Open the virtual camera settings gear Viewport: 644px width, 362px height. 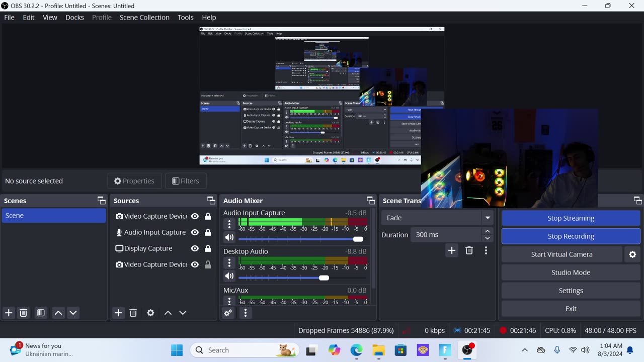[x=632, y=254]
